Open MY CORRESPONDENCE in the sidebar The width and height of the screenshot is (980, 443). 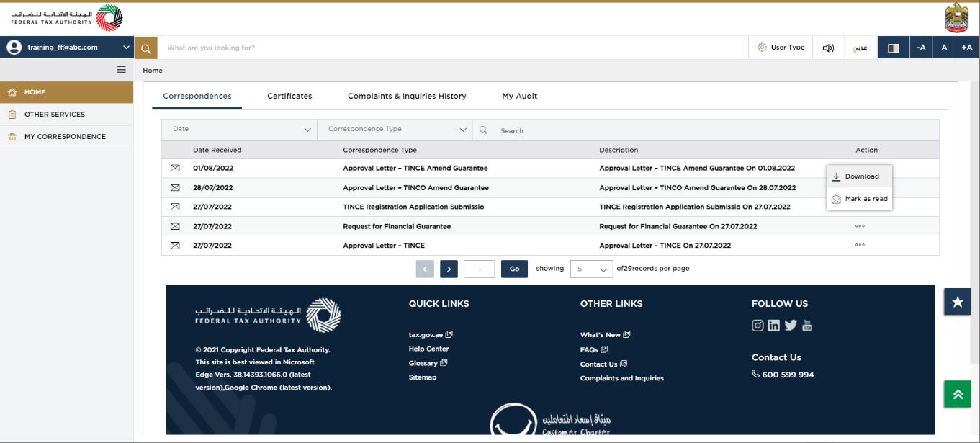(67, 137)
